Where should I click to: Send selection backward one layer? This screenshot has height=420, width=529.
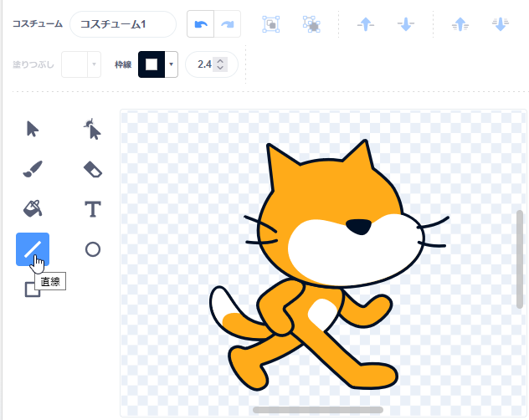(x=406, y=24)
